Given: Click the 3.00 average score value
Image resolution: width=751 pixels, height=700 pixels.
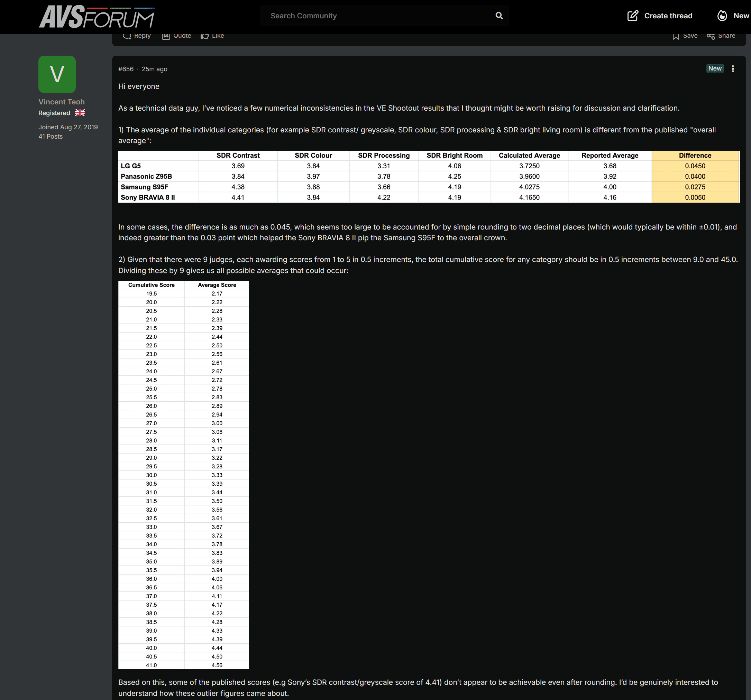Looking at the screenshot, I should click(217, 423).
